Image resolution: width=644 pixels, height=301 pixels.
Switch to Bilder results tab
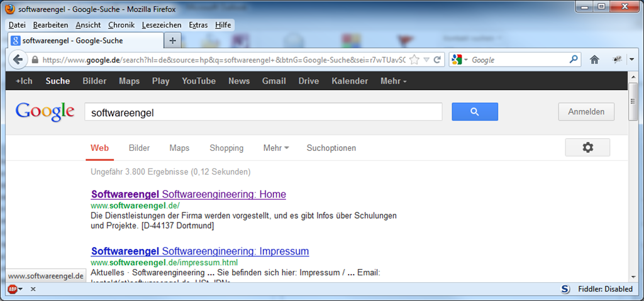click(x=139, y=148)
